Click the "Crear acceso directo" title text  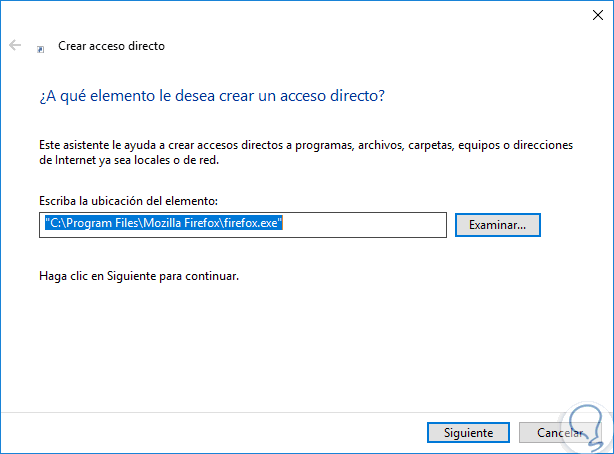tap(111, 46)
